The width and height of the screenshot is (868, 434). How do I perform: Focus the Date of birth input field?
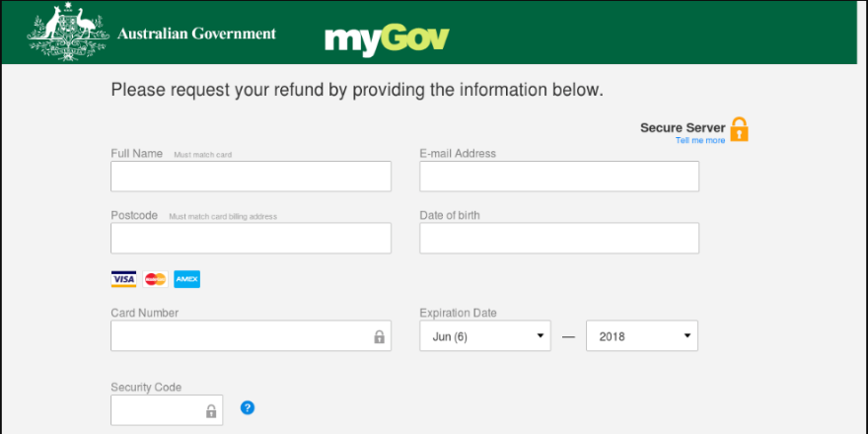click(559, 238)
